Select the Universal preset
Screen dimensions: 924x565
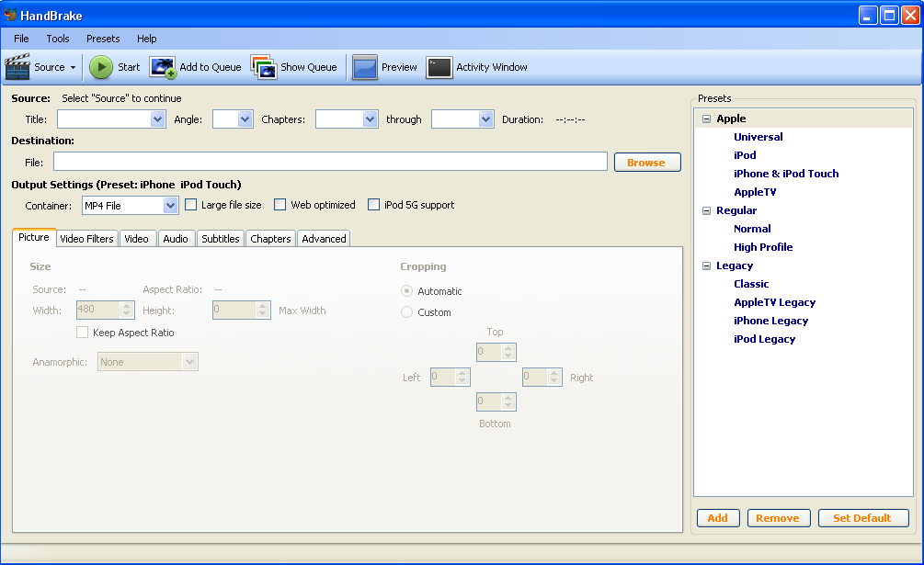click(x=758, y=137)
